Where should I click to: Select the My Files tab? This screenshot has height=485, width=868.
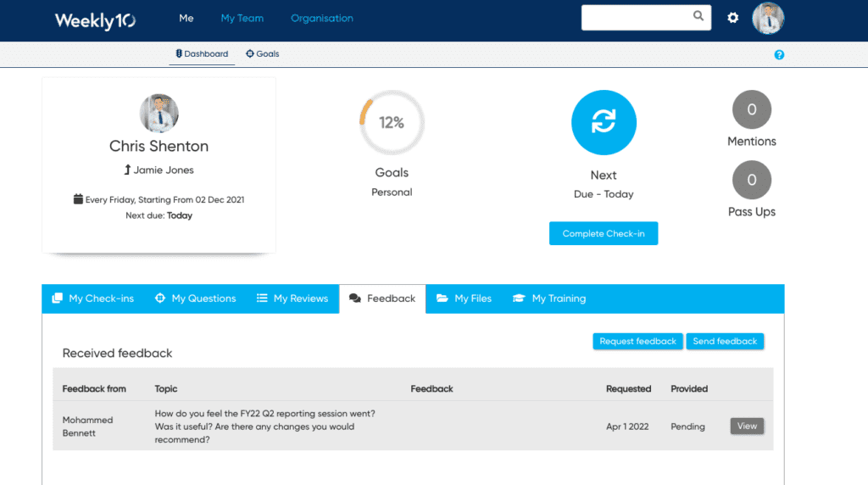point(464,298)
